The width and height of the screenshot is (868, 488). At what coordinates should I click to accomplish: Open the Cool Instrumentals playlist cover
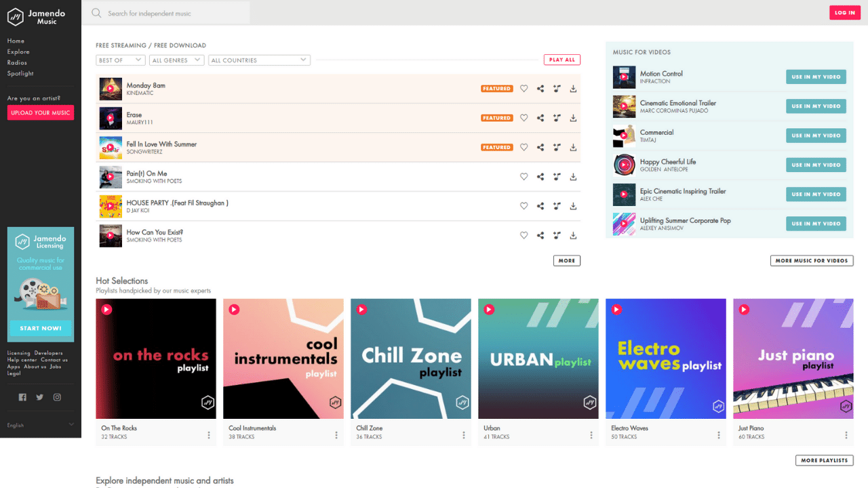283,359
